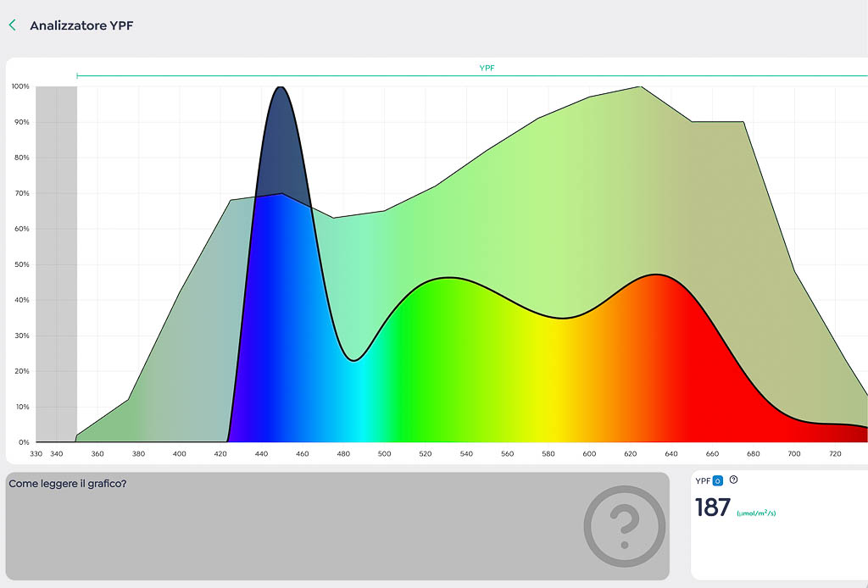
Task: Click the left end tick of YPF range line
Action: point(77,75)
